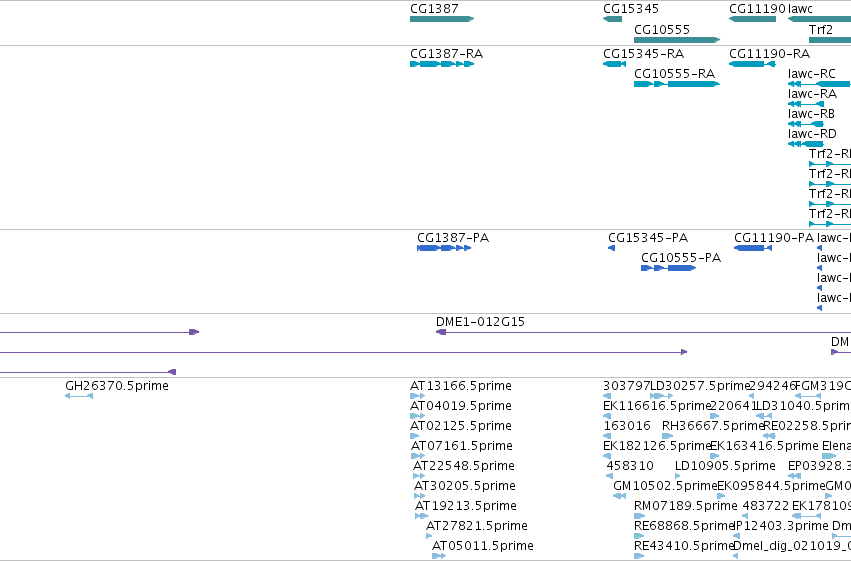The height and width of the screenshot is (561, 851).
Task: Open EST EK163416.5prime
Action: [764, 446]
